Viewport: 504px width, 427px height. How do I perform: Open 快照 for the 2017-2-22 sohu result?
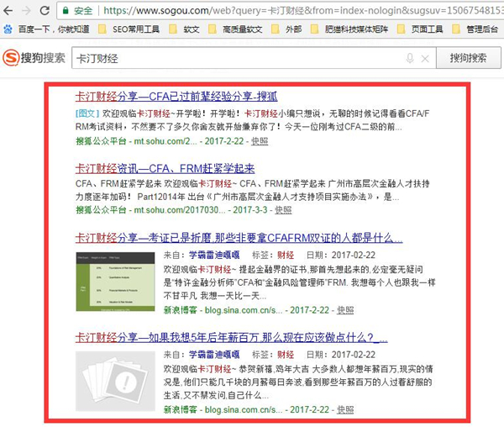(260, 141)
